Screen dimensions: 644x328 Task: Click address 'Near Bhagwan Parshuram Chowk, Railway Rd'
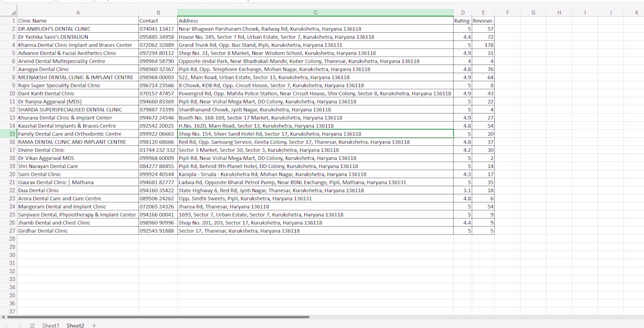[x=316, y=29]
